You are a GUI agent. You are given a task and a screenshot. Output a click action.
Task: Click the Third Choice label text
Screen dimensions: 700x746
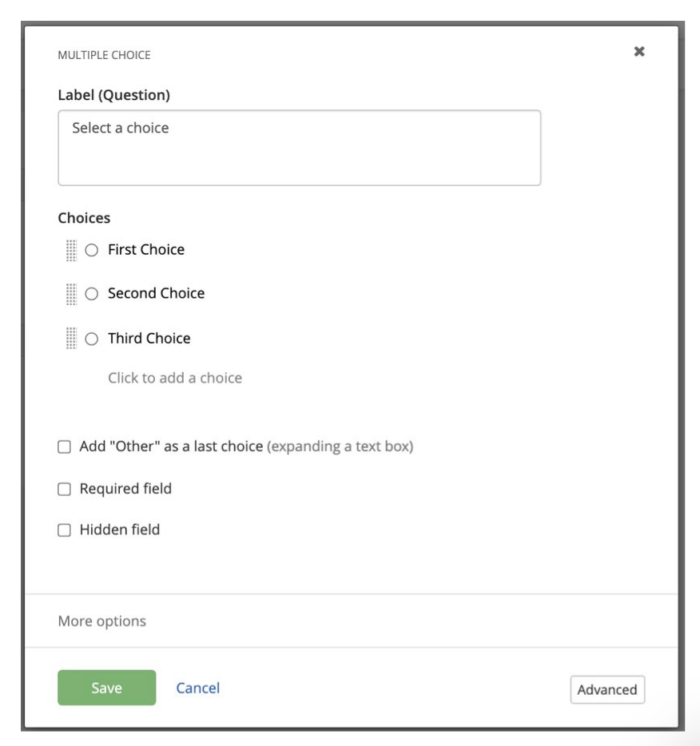click(149, 339)
